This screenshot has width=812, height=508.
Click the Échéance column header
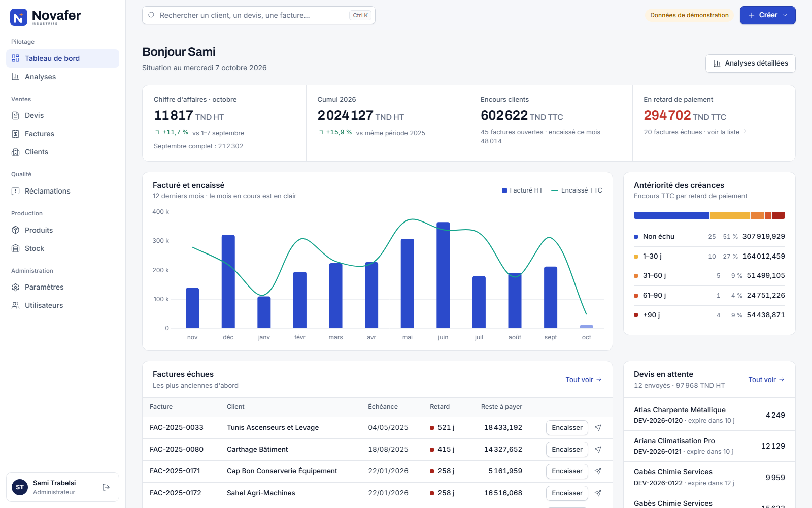[383, 407]
